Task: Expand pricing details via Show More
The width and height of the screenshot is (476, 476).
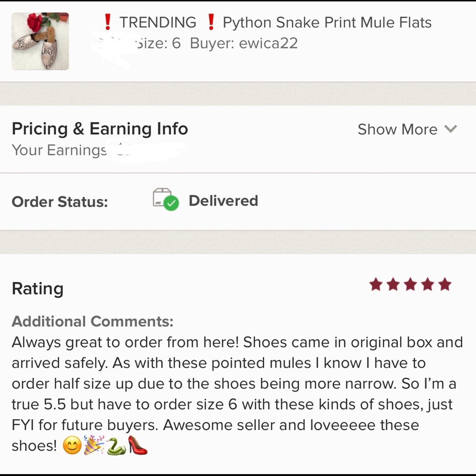Action: [x=397, y=129]
